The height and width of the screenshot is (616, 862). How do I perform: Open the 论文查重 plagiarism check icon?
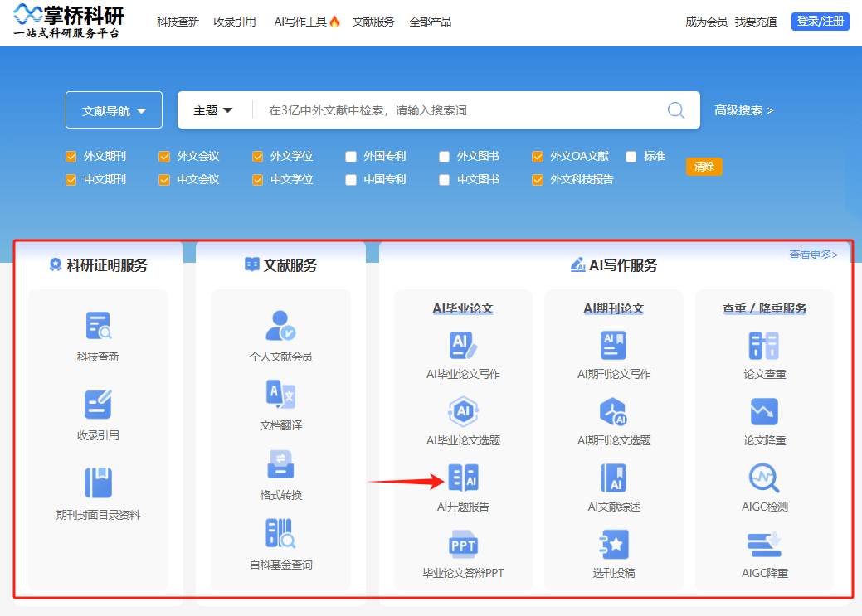(x=764, y=346)
